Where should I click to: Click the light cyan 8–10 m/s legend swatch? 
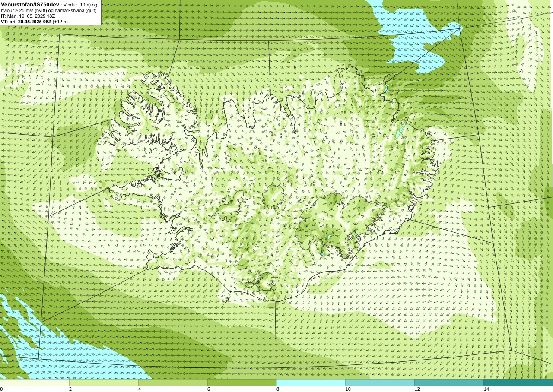click(x=311, y=383)
